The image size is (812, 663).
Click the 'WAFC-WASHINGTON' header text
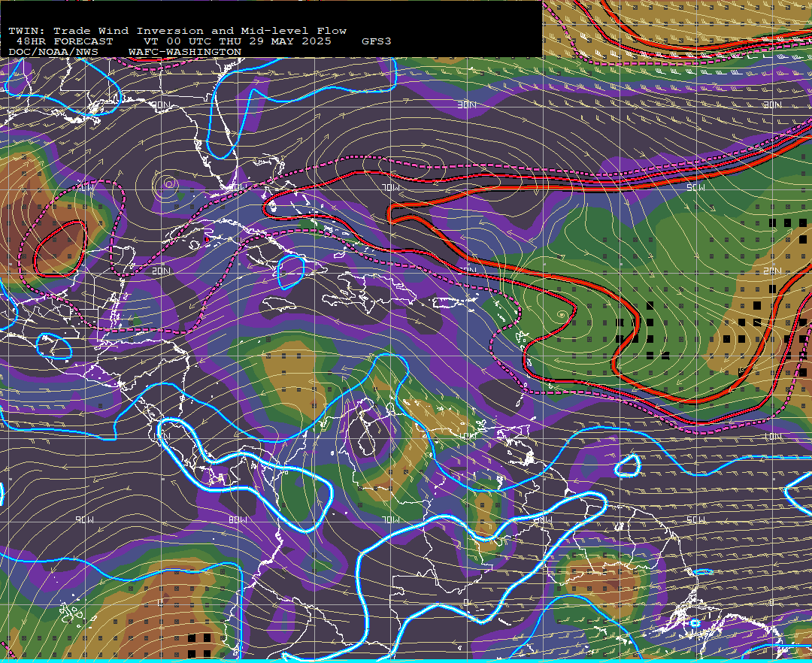click(185, 53)
